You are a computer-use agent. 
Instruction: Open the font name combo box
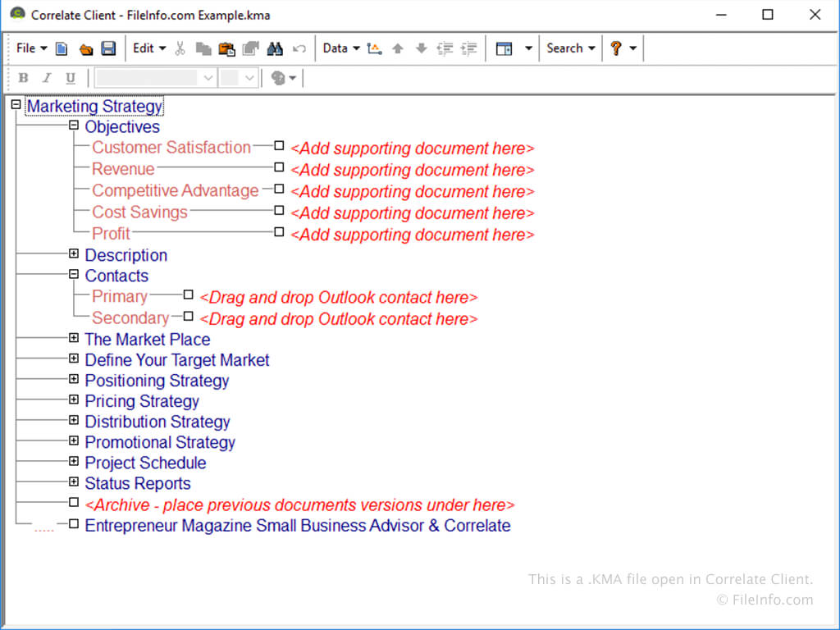155,78
